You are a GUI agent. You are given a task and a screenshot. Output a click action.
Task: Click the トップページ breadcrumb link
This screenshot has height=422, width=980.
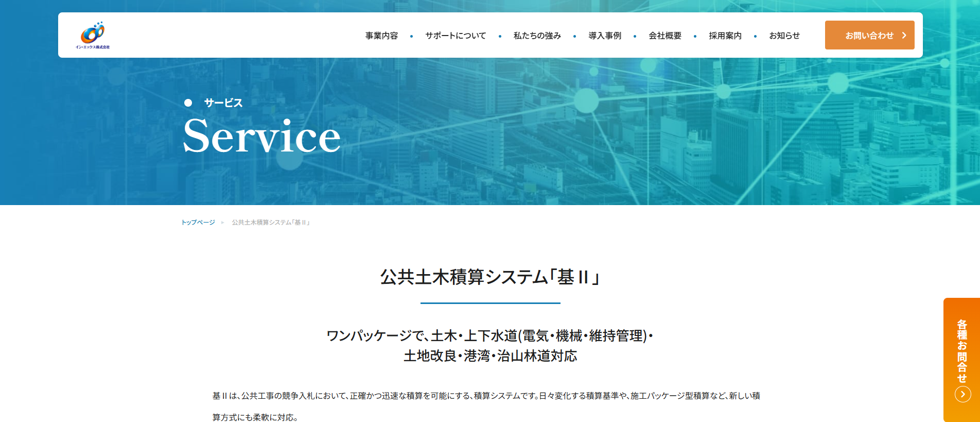click(x=198, y=223)
